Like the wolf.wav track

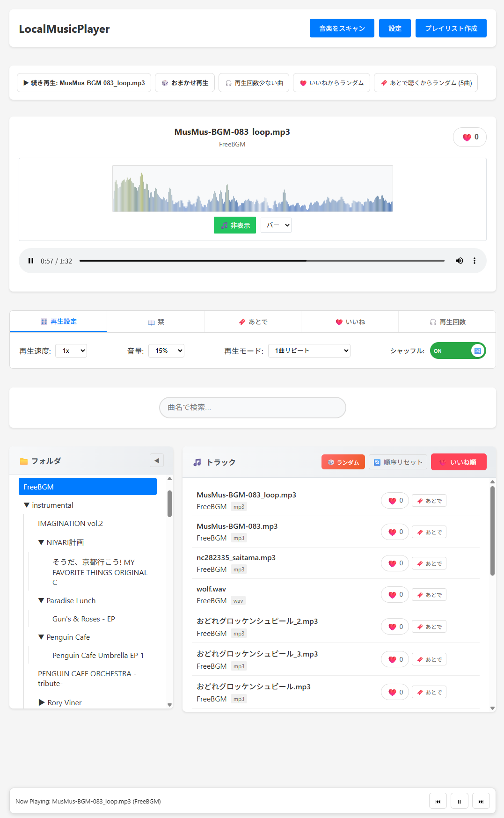point(395,595)
